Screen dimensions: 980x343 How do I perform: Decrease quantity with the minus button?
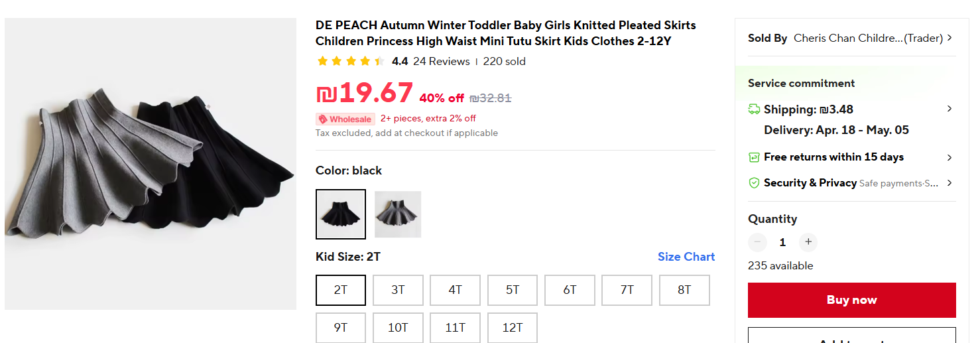[757, 242]
